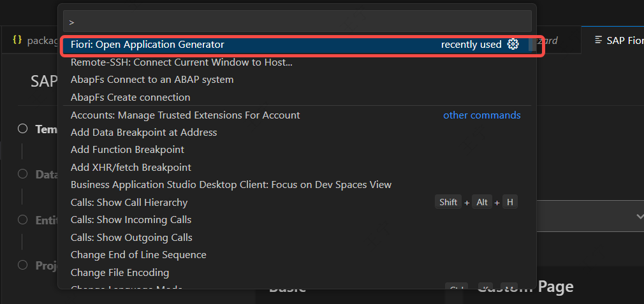644x304 pixels.
Task: Switch to the SAP Fiori editor tab
Action: click(612, 40)
